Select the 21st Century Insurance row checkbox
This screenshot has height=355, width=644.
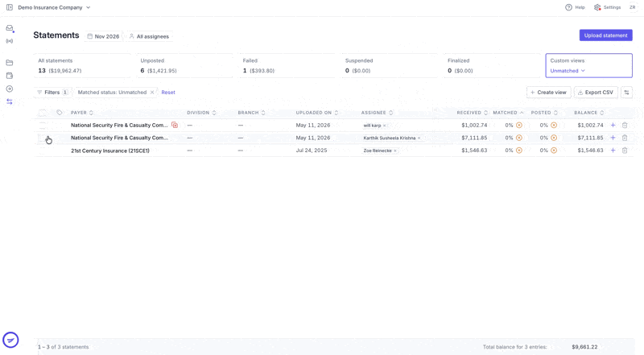43,151
